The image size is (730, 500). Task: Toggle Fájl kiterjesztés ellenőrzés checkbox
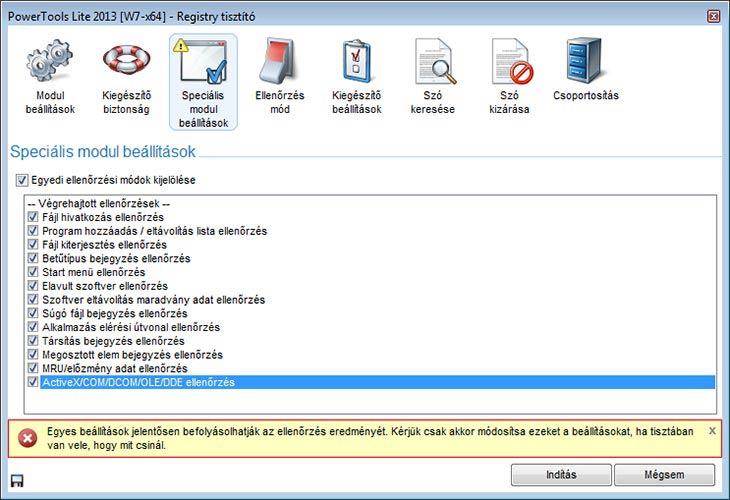pos(33,244)
